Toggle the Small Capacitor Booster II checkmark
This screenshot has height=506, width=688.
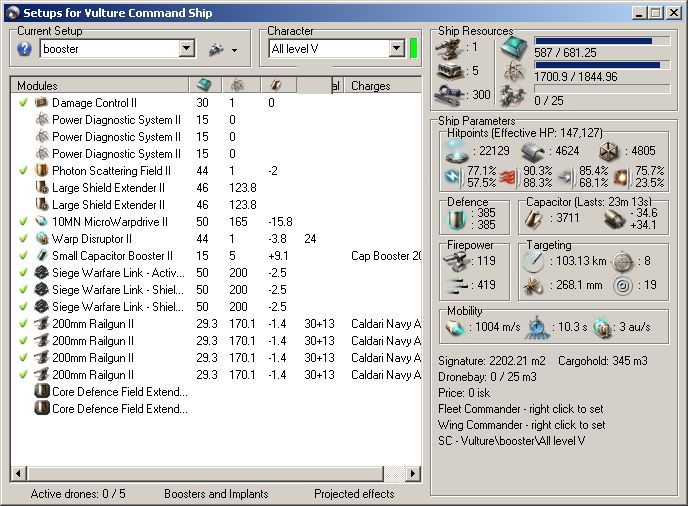point(23,255)
